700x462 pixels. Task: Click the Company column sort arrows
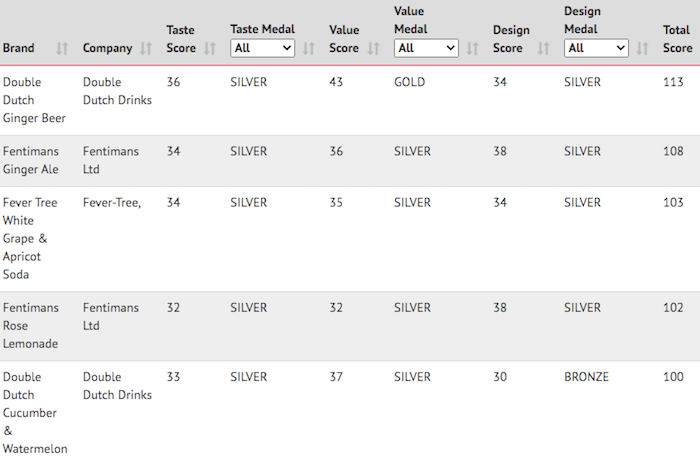pos(146,48)
